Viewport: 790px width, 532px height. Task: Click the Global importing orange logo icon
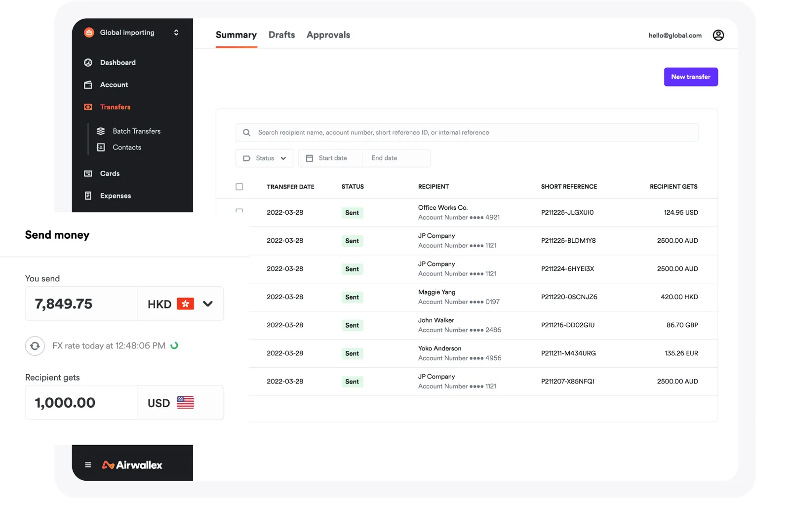coord(89,33)
